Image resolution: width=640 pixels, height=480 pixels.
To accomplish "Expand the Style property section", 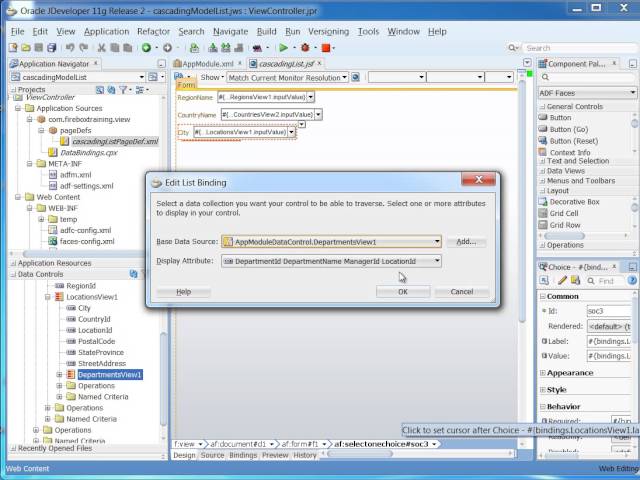I will pyautogui.click(x=543, y=390).
